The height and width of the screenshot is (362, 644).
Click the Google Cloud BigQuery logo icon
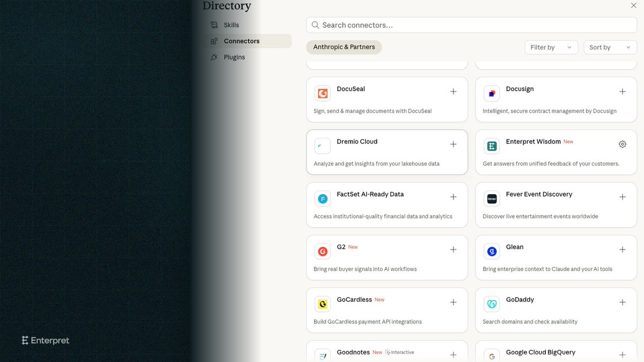click(x=492, y=355)
